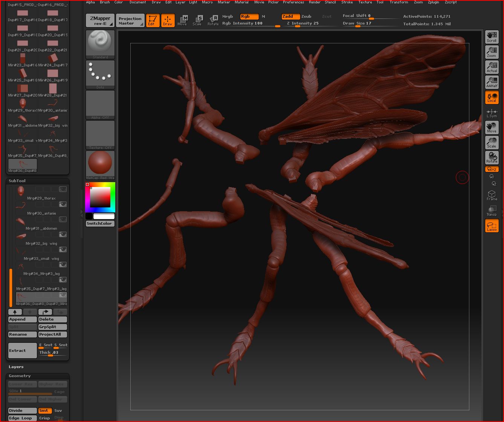Toggle the Lasso selection icon

(x=492, y=226)
